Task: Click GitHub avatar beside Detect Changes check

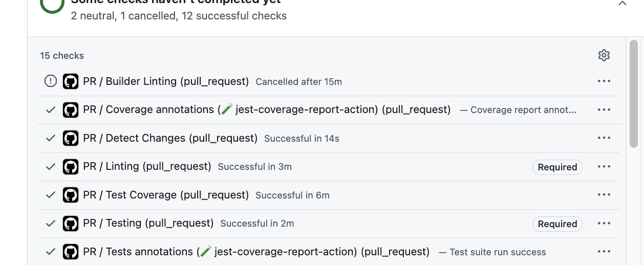Action: coord(71,138)
